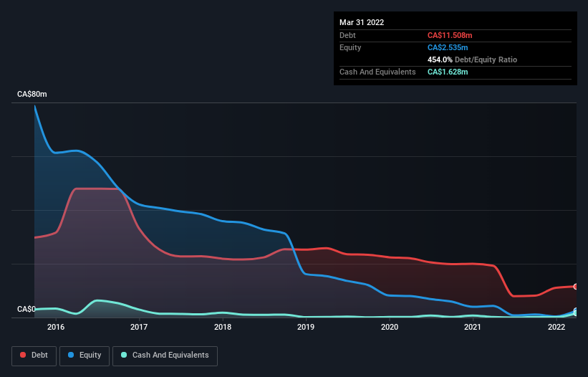Click the 454.0% Debt/Equity Ratio text

pos(473,59)
